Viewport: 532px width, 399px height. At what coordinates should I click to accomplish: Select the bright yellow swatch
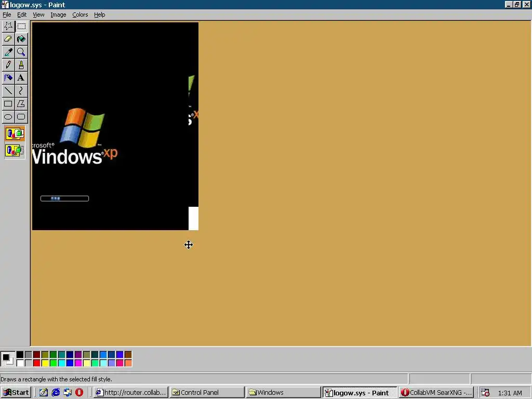click(x=45, y=363)
